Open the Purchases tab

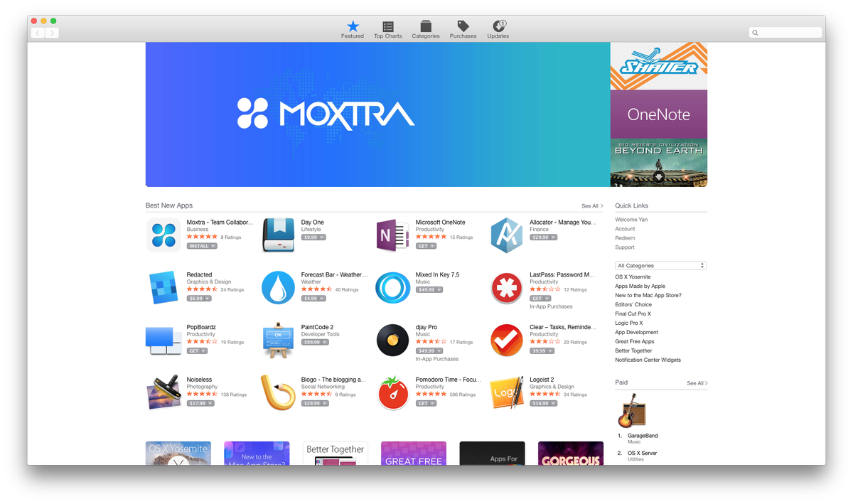click(463, 29)
